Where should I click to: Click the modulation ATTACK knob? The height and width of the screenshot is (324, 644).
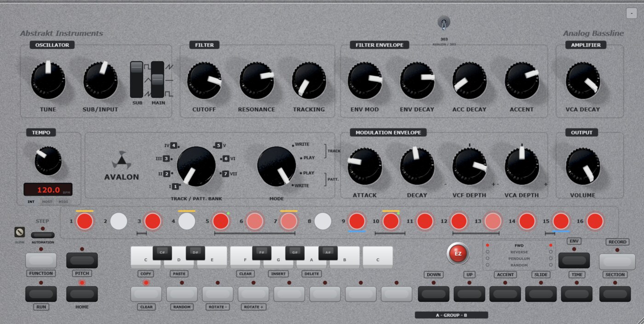(x=365, y=166)
